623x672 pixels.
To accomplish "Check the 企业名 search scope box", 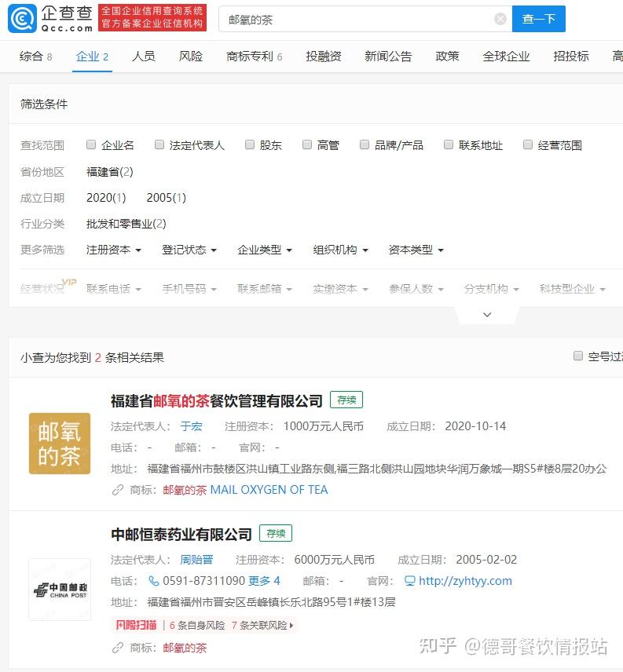I will click(x=91, y=144).
